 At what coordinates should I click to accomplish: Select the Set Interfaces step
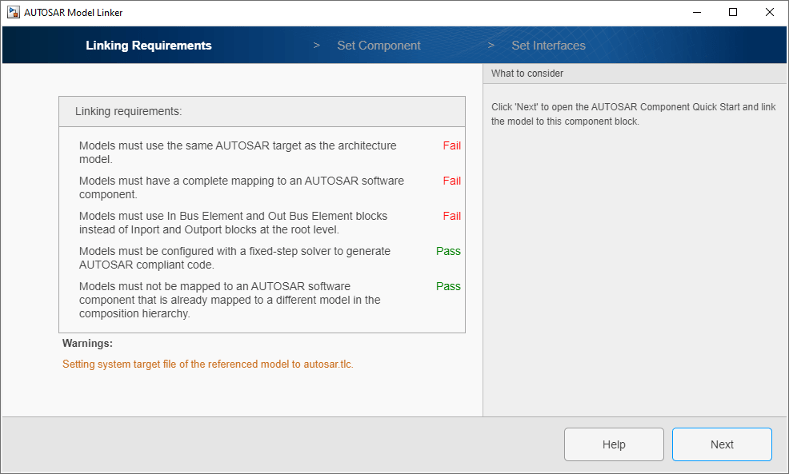pyautogui.click(x=548, y=46)
